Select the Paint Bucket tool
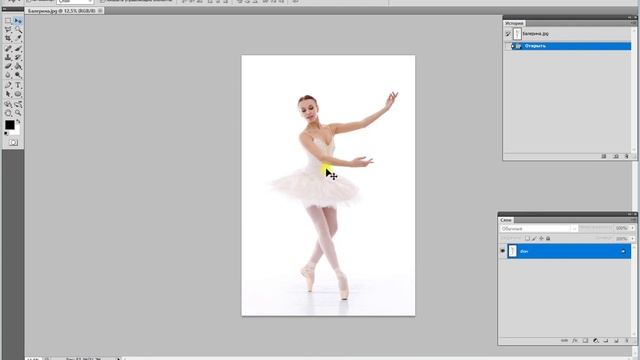This screenshot has height=360, width=640. click(18, 67)
